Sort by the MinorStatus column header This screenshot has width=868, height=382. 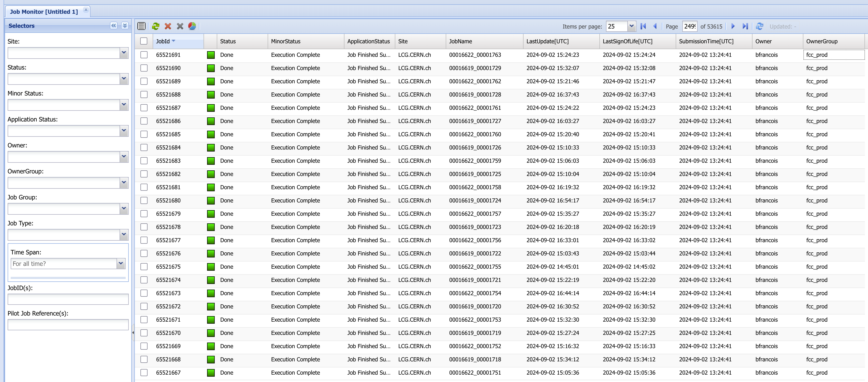pos(306,41)
